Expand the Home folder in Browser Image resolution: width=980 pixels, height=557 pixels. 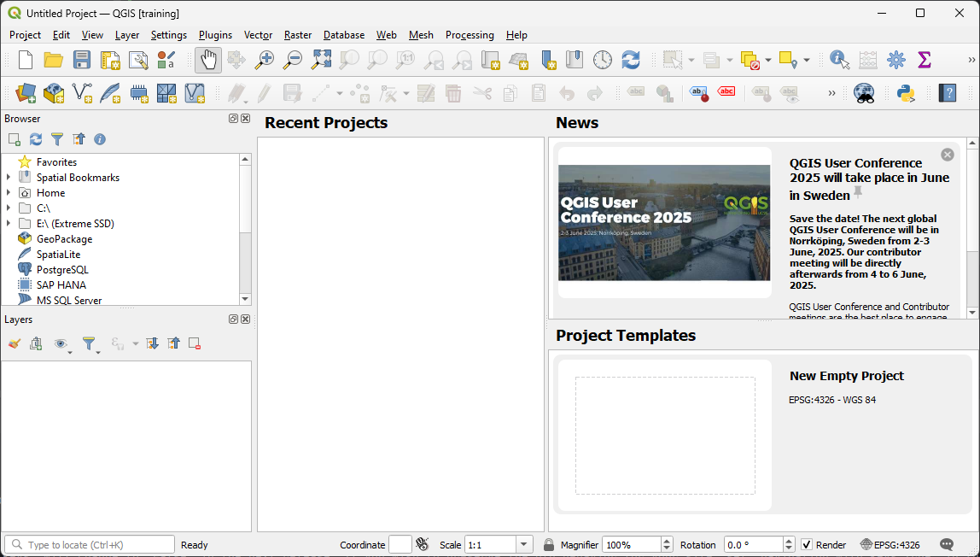click(9, 193)
